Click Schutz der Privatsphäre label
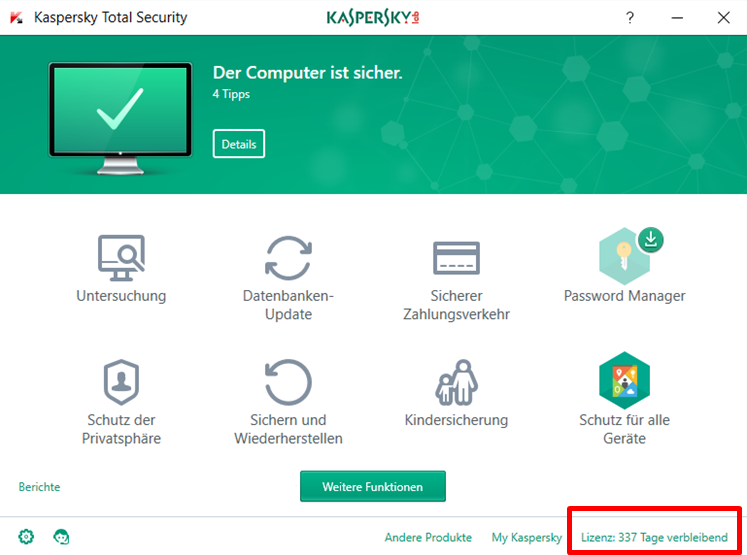The height and width of the screenshot is (555, 747). (x=121, y=429)
